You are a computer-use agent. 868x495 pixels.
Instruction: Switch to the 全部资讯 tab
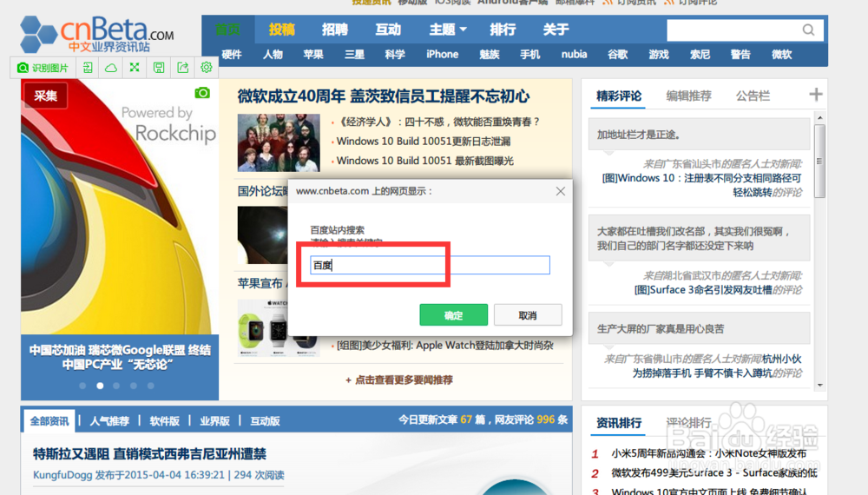pyautogui.click(x=49, y=421)
